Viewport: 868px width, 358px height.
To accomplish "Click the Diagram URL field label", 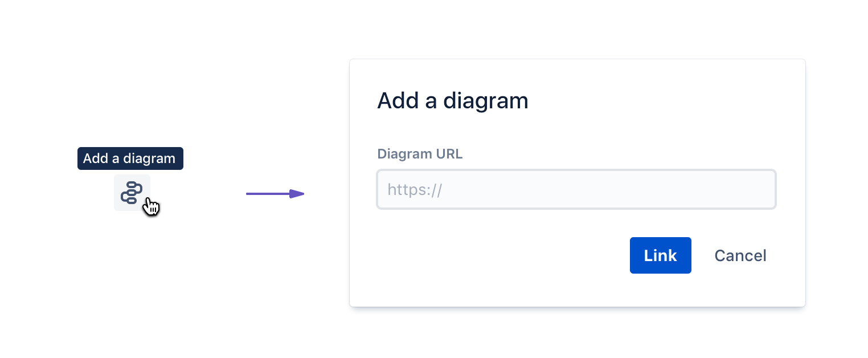I will click(420, 154).
